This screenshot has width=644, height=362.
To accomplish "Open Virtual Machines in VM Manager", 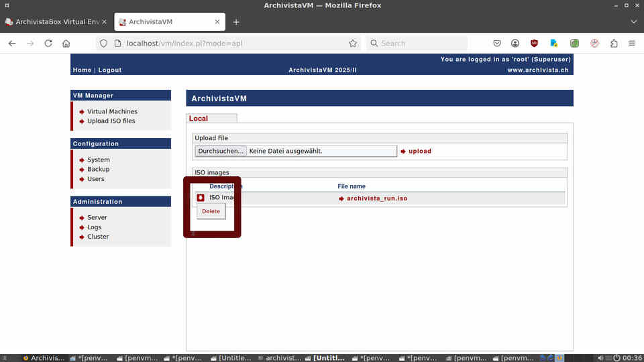I will 112,111.
